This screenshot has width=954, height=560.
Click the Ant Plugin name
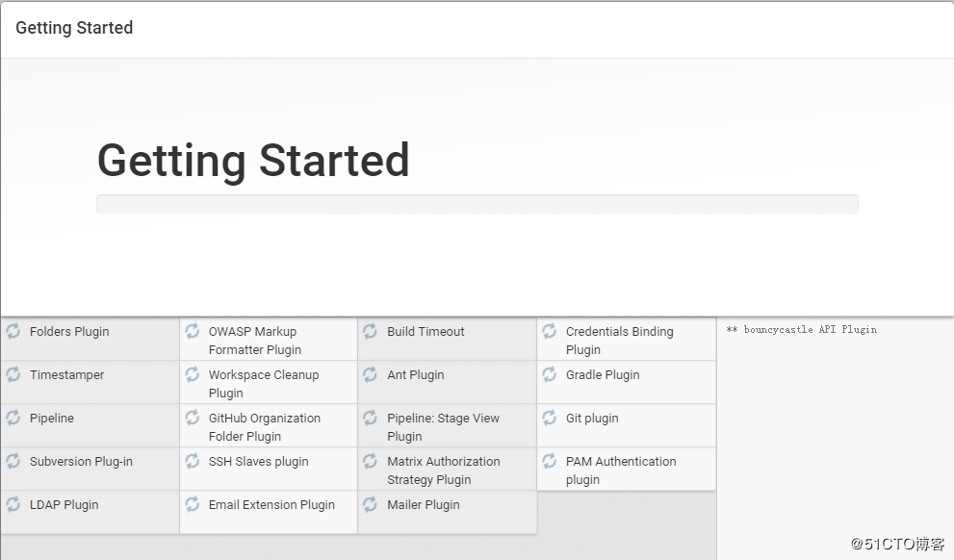(x=416, y=375)
